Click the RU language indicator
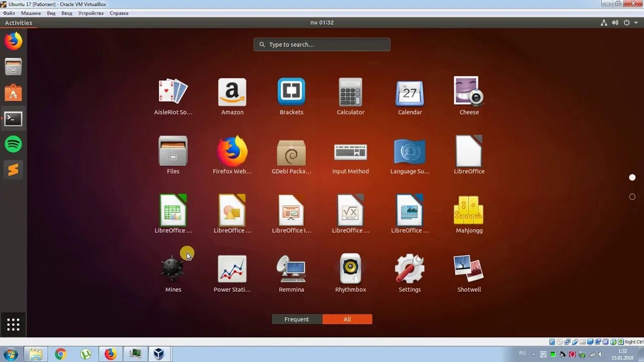 (x=522, y=353)
